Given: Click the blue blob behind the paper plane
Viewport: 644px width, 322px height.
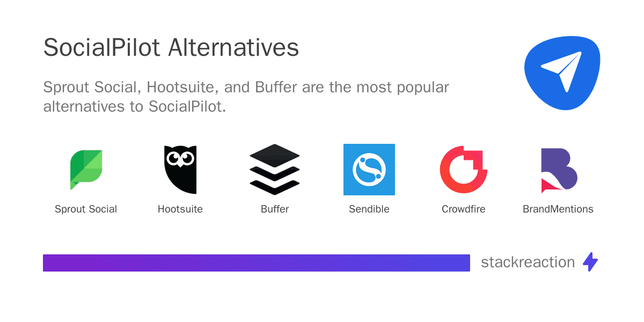Looking at the screenshot, I should (x=537, y=91).
